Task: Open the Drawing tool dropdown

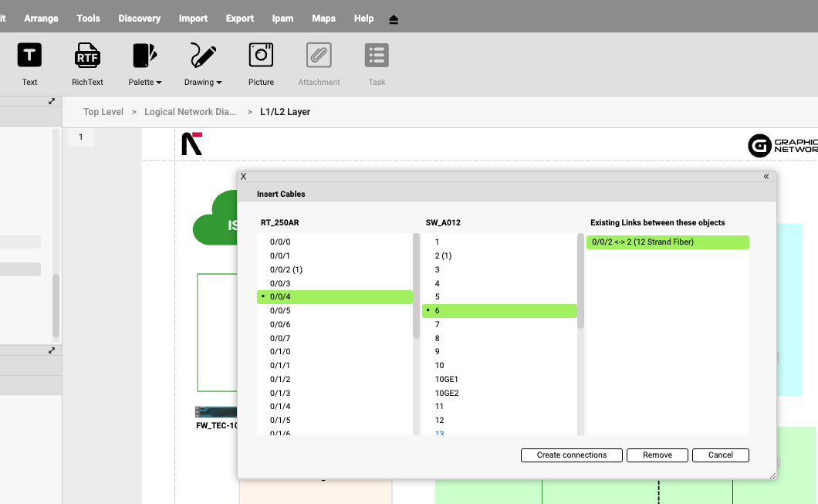Action: (203, 56)
